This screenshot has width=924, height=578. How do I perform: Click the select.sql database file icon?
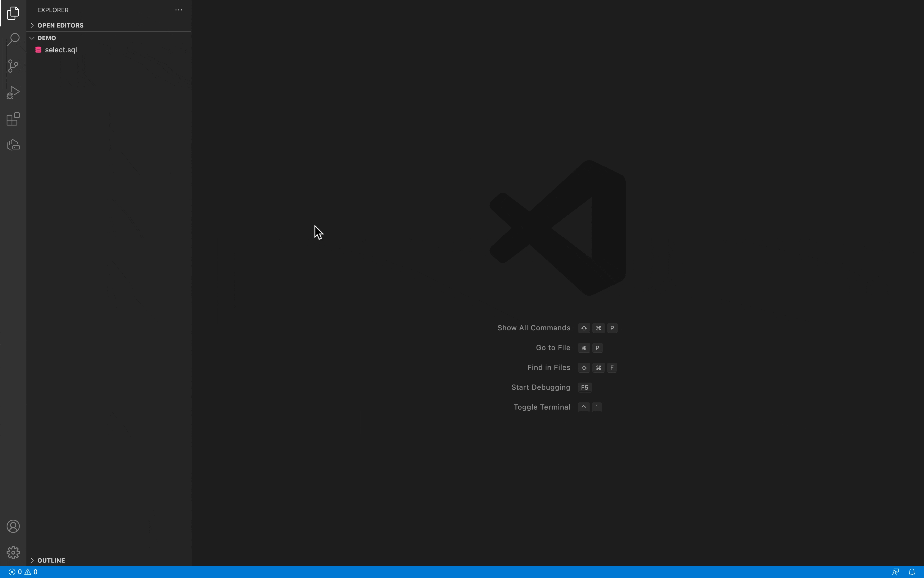coord(38,50)
